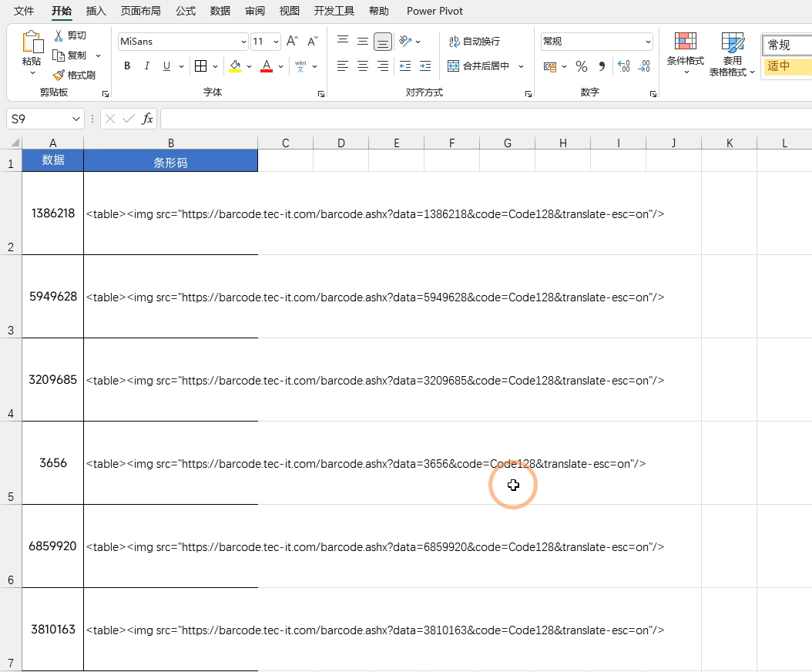Click the Paste clipboard icon
The width and height of the screenshot is (812, 672).
point(32,42)
